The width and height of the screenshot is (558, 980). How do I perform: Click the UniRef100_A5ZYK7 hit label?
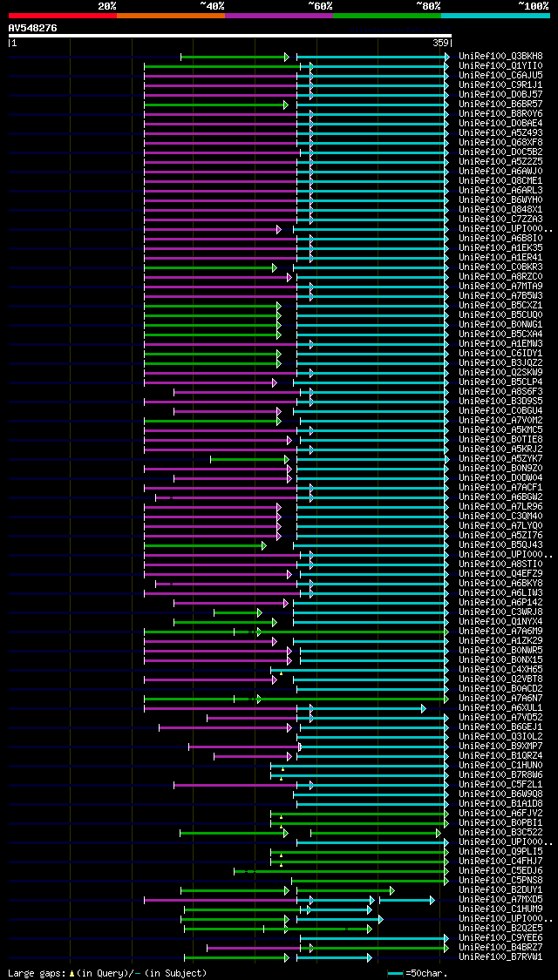point(500,459)
